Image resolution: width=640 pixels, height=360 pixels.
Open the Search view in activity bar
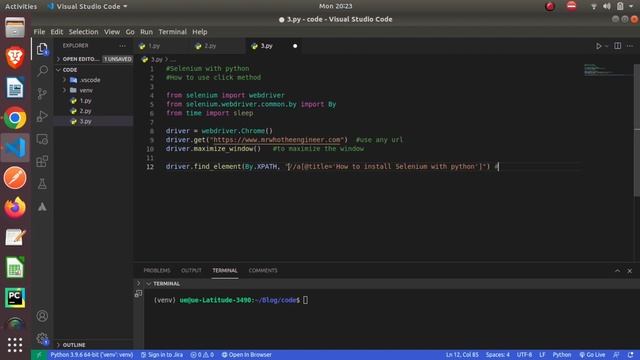click(x=42, y=71)
